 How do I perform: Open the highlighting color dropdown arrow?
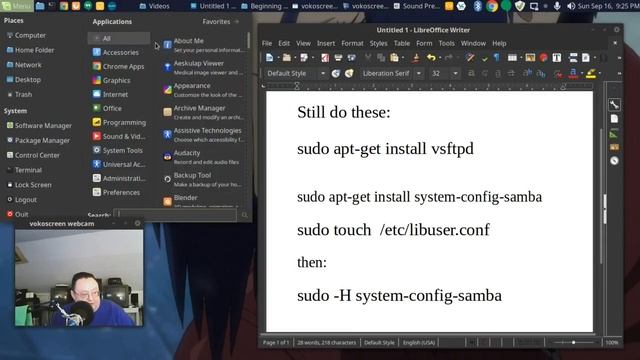pos(599,74)
